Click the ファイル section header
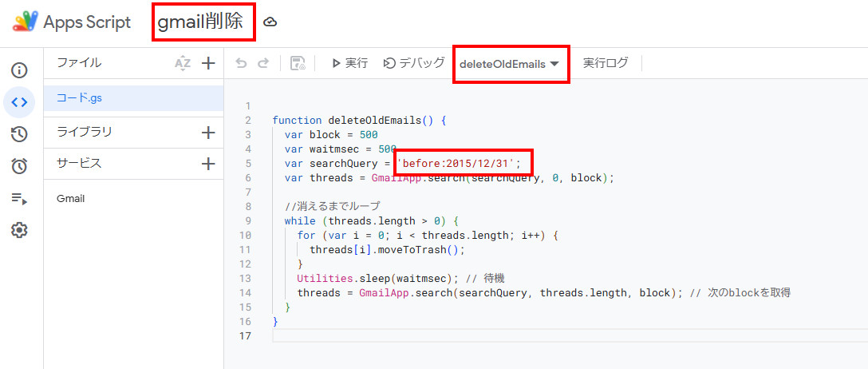 (79, 62)
